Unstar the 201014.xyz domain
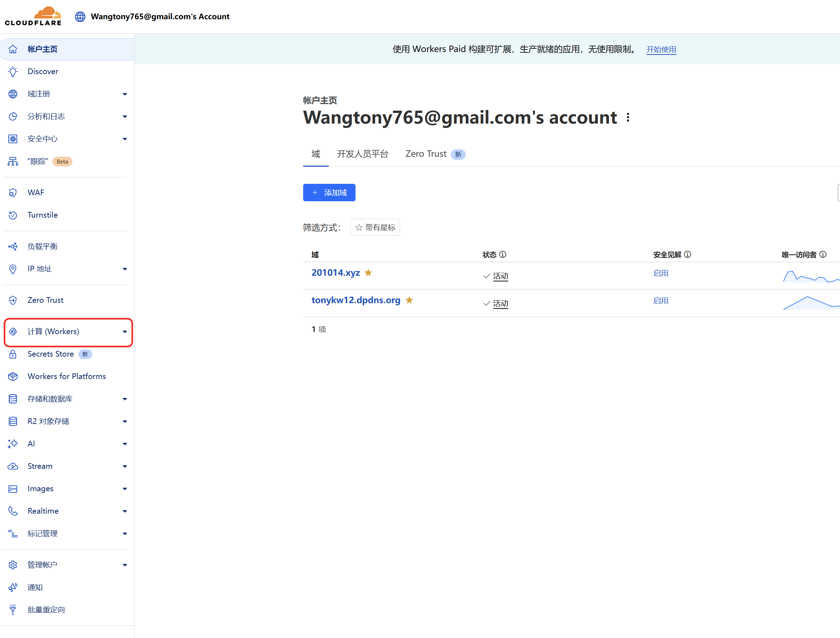This screenshot has height=638, width=840. coord(368,272)
